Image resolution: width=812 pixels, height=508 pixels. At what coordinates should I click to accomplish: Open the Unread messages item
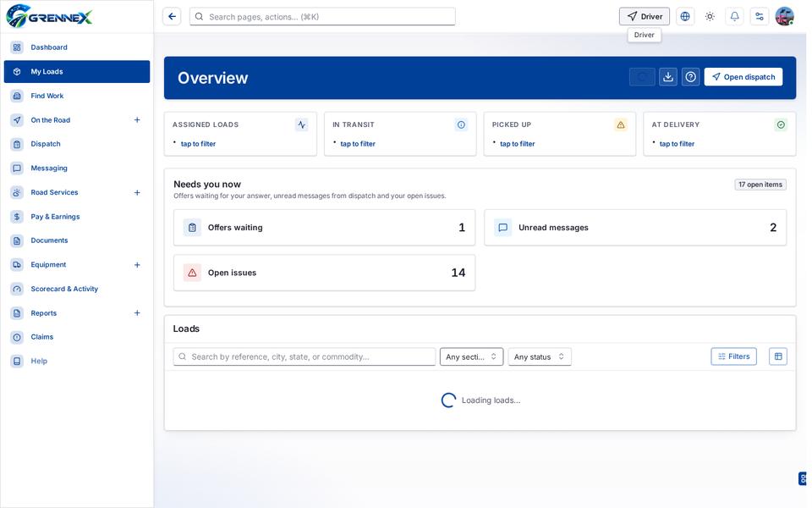click(635, 228)
